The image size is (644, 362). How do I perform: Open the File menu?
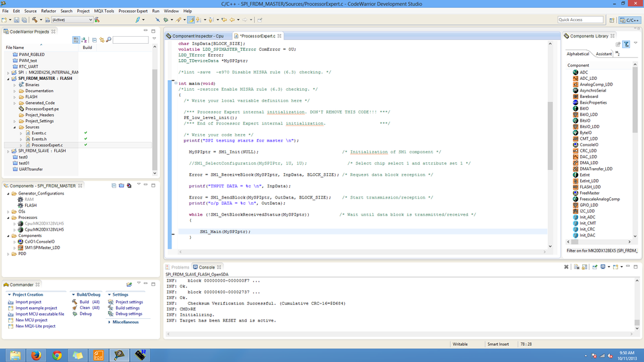click(5, 11)
